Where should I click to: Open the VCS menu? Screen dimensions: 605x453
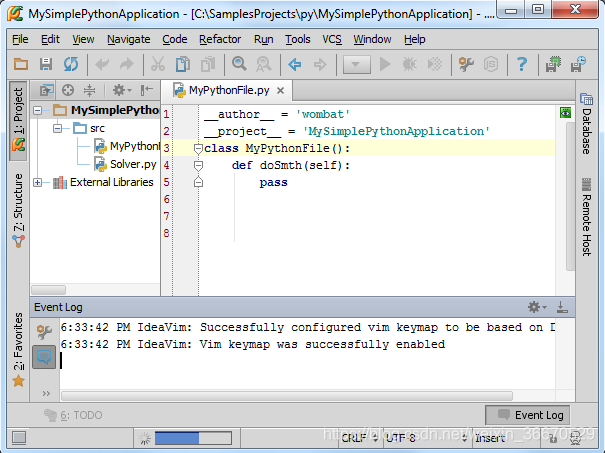click(332, 39)
